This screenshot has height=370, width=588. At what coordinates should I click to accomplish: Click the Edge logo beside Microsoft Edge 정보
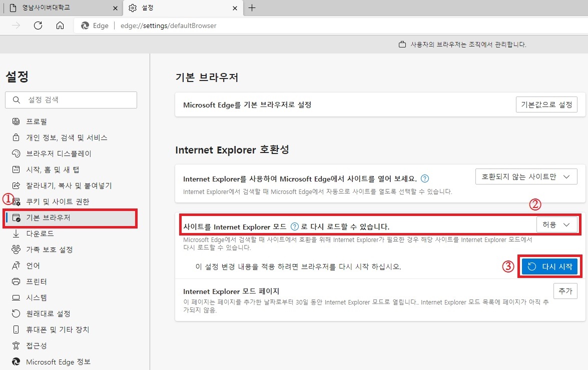coord(16,362)
